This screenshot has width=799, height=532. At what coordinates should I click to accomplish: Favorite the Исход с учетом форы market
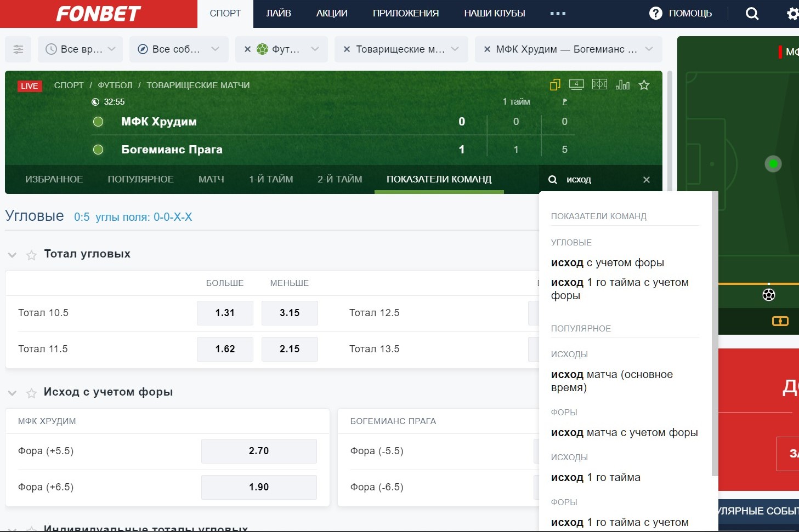(x=32, y=393)
